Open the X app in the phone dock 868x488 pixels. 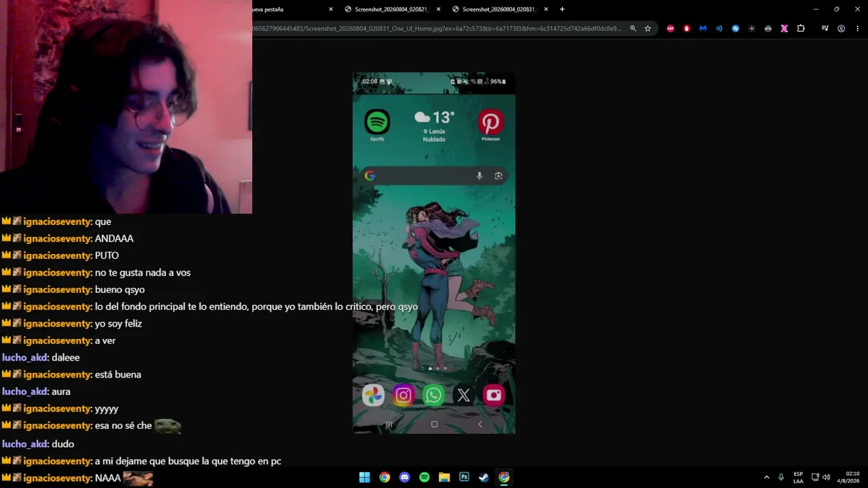pyautogui.click(x=464, y=395)
